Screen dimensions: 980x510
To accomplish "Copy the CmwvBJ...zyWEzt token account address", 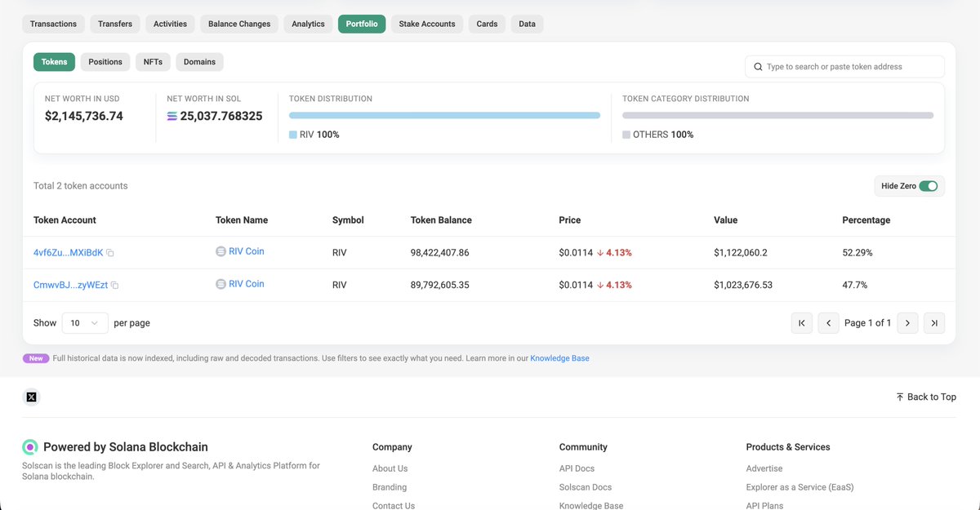I will pyautogui.click(x=115, y=286).
